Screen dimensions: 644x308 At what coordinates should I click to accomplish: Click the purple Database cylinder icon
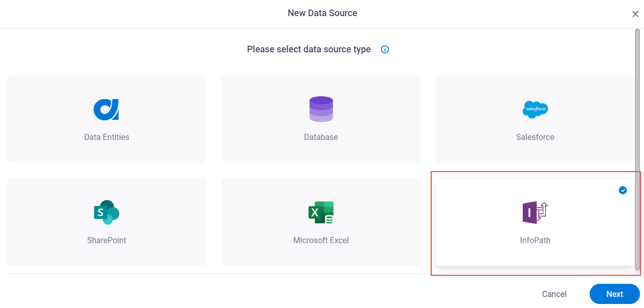[x=321, y=109]
